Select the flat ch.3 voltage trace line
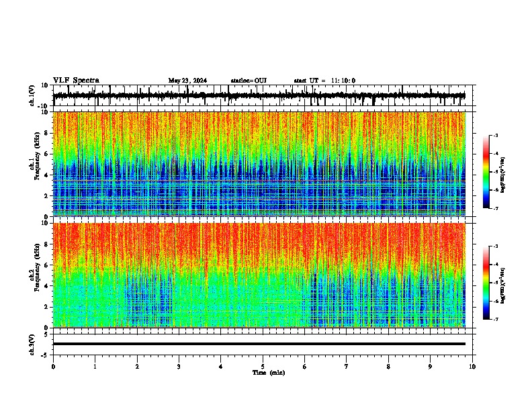Viewport: 532px width, 411px height. pos(259,344)
